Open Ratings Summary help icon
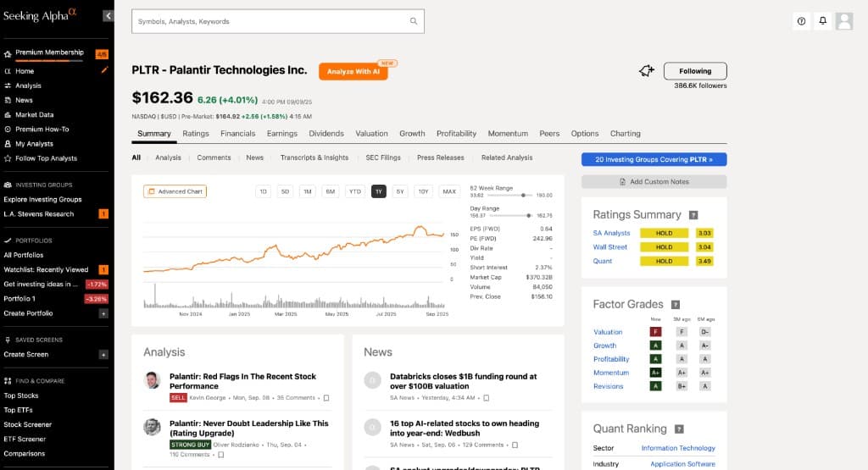868x470 pixels. 693,215
